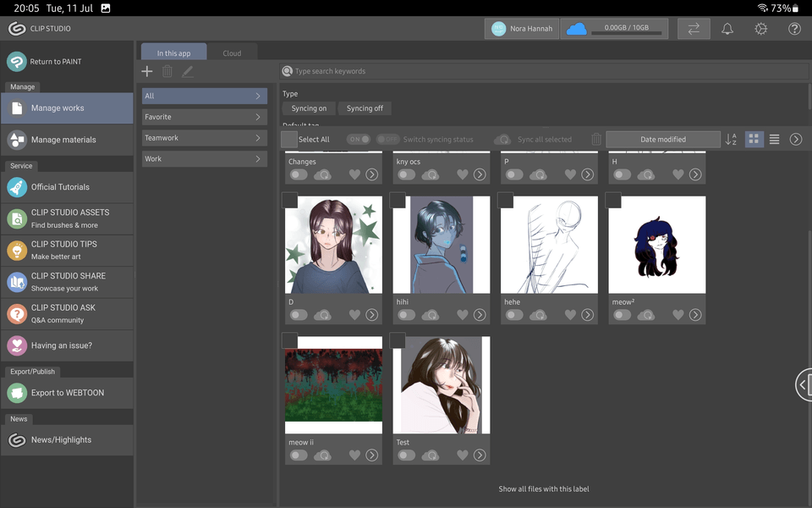812x508 pixels.
Task: Toggle sync switch for work D
Action: 299,315
